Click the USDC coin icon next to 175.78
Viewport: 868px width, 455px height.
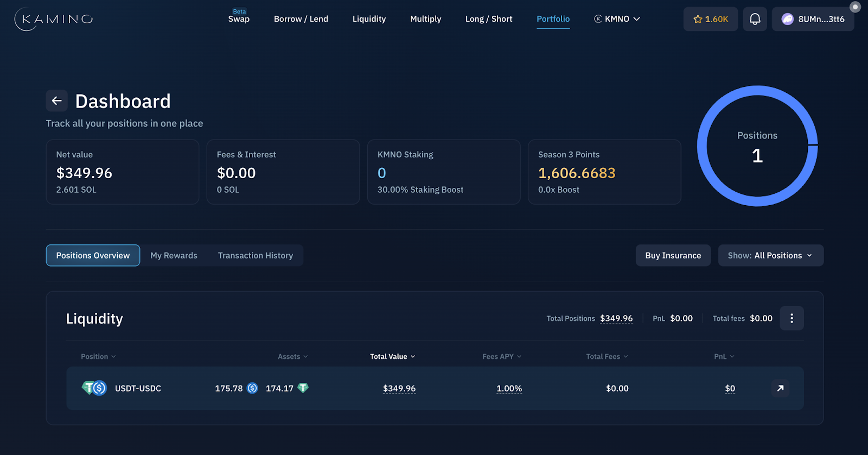point(252,388)
